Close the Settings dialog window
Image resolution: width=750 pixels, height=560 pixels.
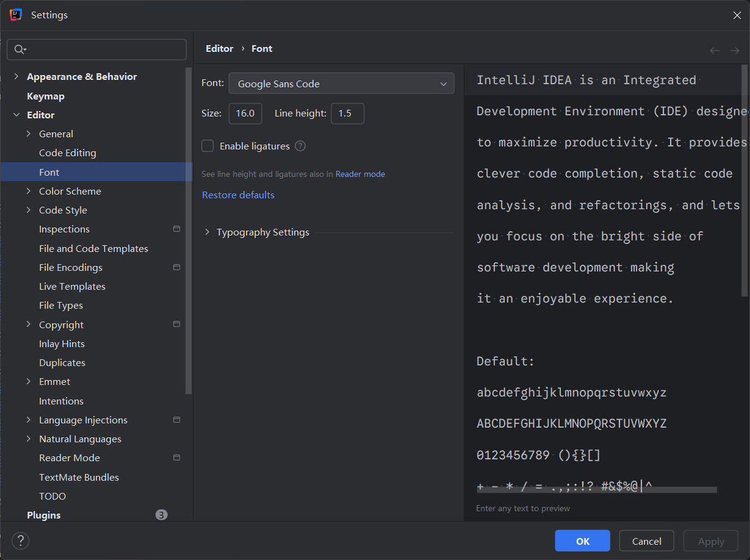click(737, 15)
